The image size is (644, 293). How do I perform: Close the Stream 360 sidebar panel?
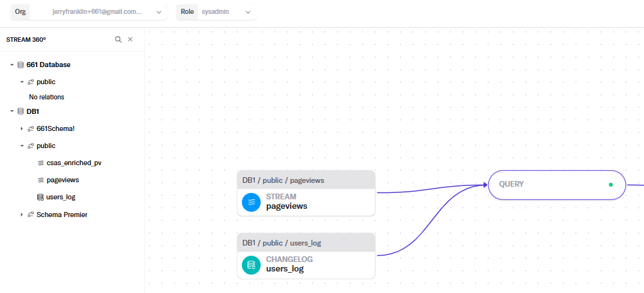click(x=130, y=39)
